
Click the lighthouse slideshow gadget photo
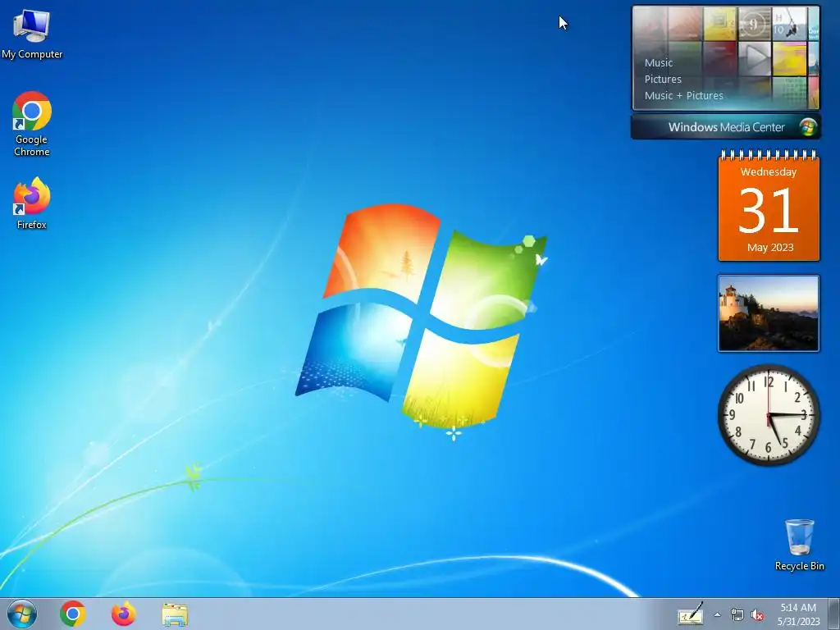click(769, 313)
